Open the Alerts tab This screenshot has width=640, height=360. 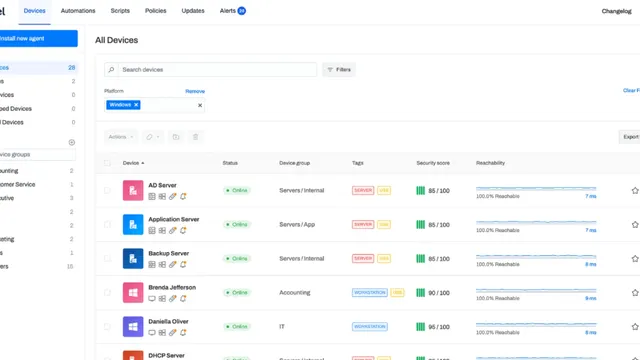[x=233, y=11]
